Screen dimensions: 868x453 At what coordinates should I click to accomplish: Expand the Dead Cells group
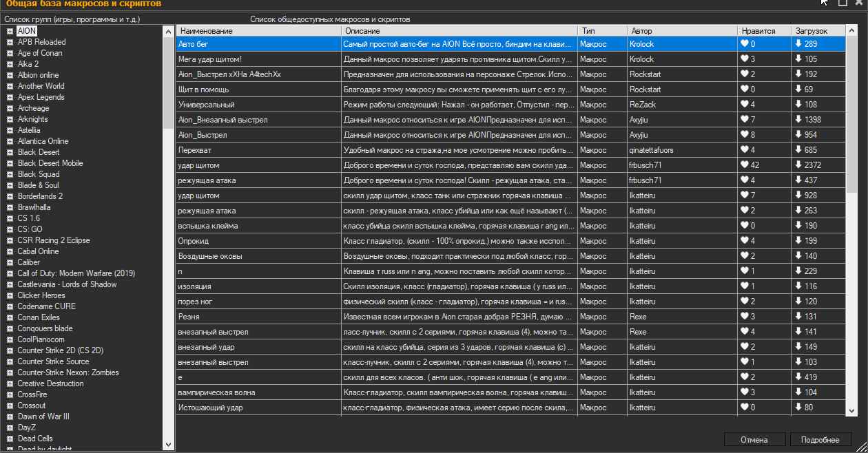(x=10, y=439)
